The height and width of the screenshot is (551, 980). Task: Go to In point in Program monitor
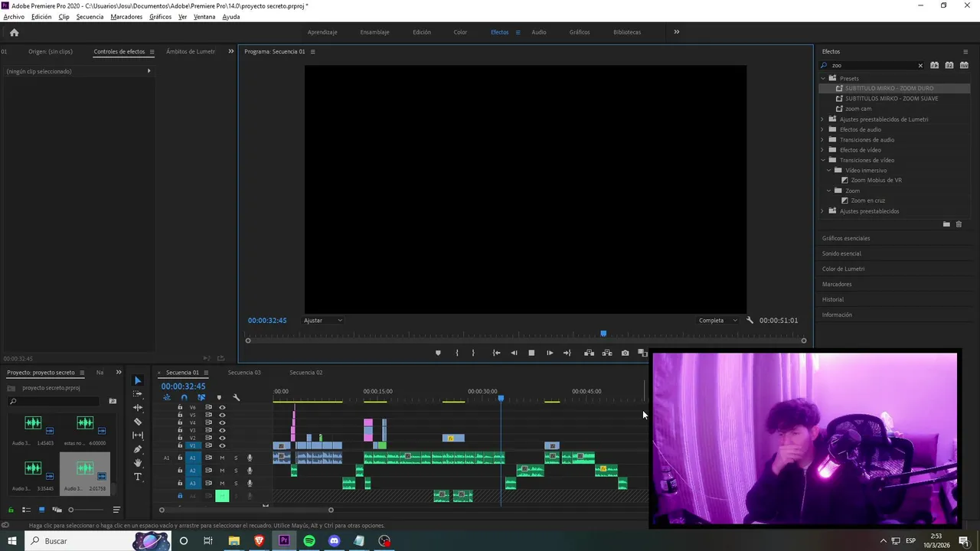496,353
